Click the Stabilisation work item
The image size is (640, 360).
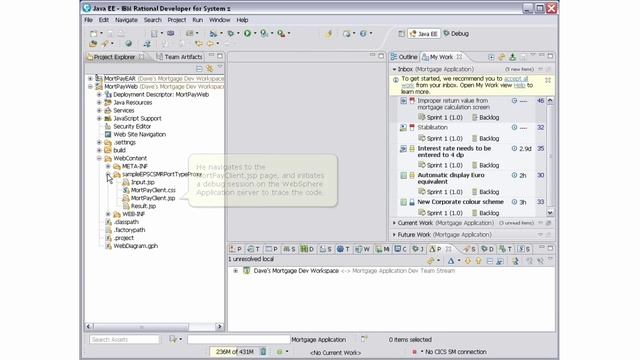pos(432,127)
